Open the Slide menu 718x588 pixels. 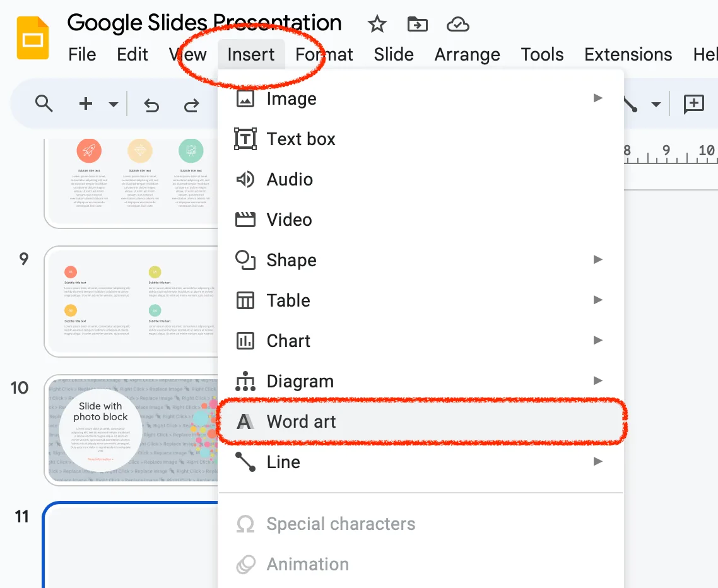tap(394, 54)
